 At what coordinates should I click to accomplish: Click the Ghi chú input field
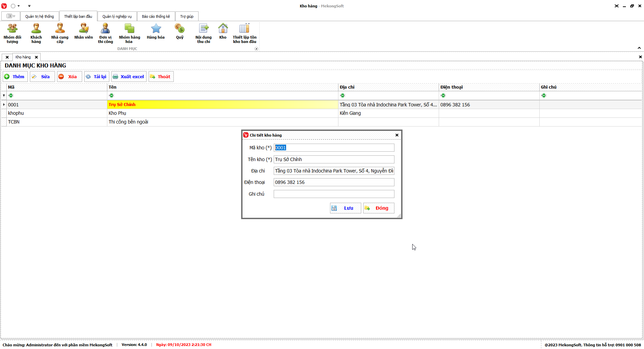(334, 194)
